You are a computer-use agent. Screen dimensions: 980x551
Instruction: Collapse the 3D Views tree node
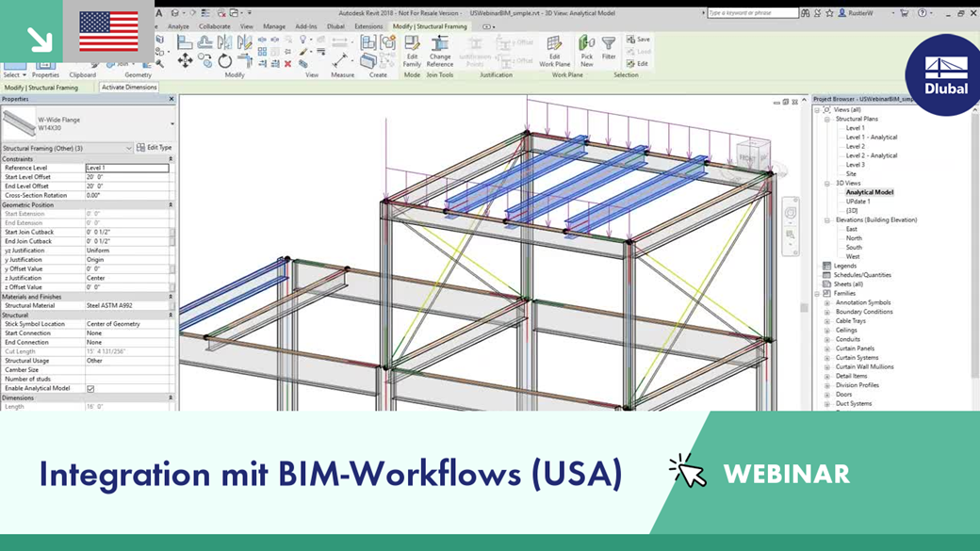coord(827,183)
